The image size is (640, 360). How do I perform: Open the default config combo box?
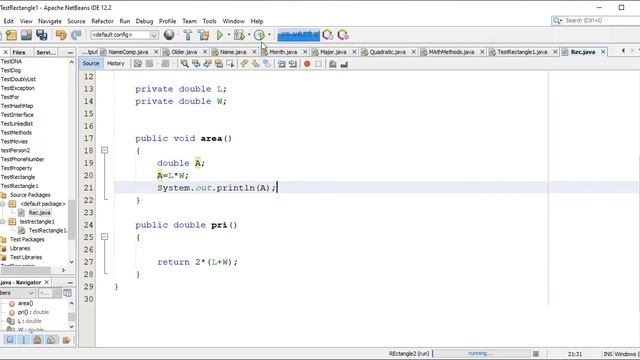tap(124, 35)
